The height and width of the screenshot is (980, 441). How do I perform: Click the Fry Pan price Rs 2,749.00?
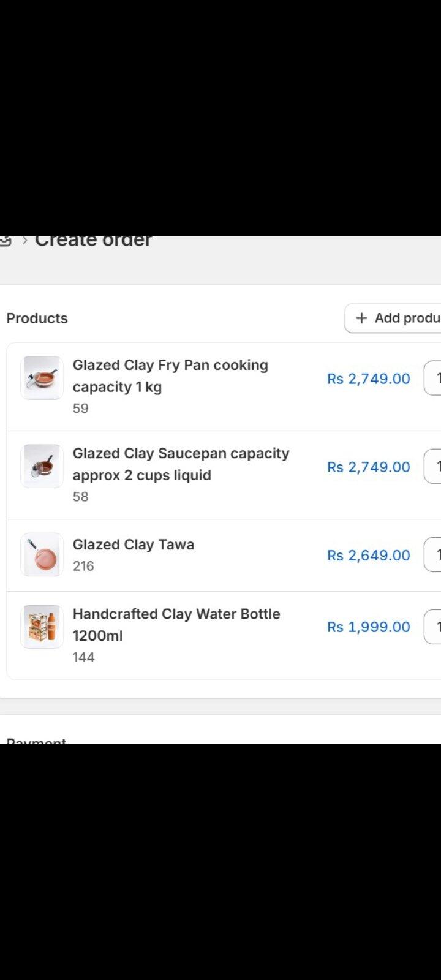[368, 379]
